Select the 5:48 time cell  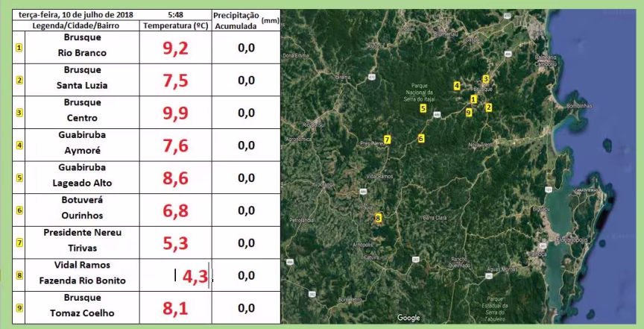click(x=175, y=14)
